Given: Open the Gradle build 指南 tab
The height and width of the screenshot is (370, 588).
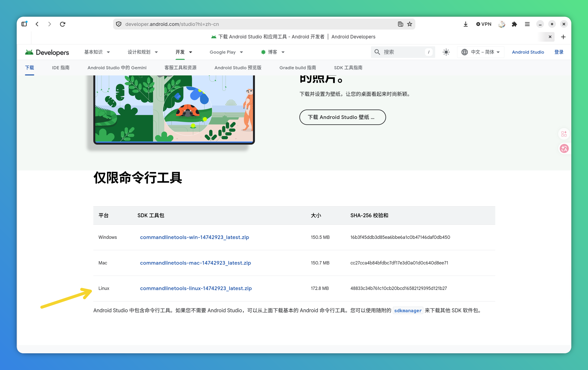Looking at the screenshot, I should 297,68.
